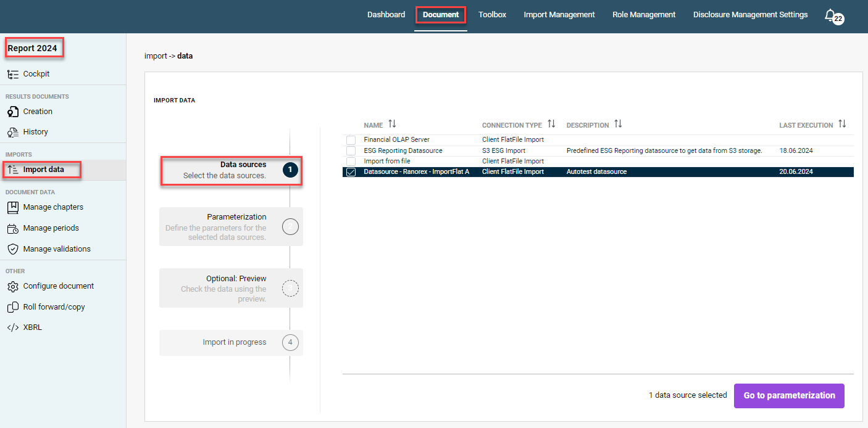The width and height of the screenshot is (868, 428).
Task: Open the Dashboard tab
Action: (x=386, y=15)
